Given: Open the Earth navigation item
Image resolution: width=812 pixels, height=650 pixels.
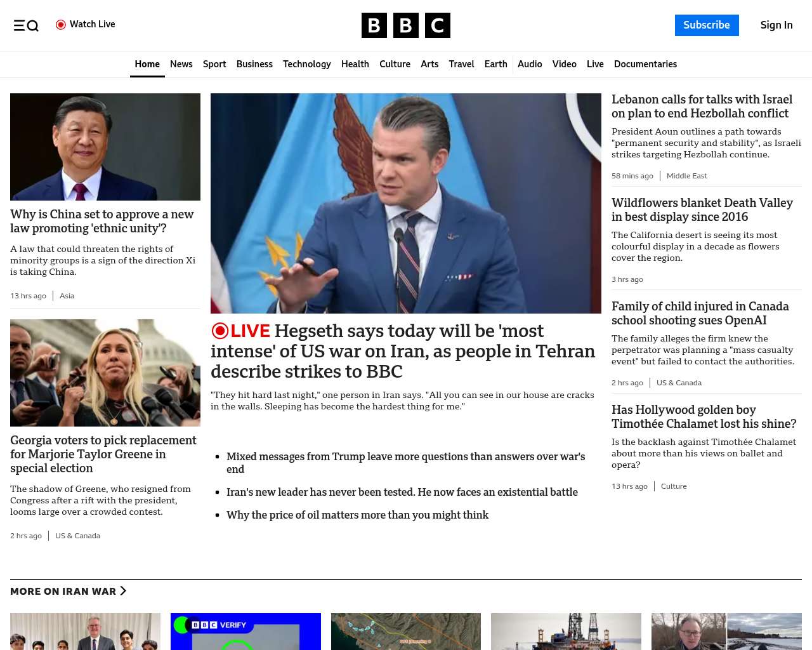Looking at the screenshot, I should pos(495,64).
